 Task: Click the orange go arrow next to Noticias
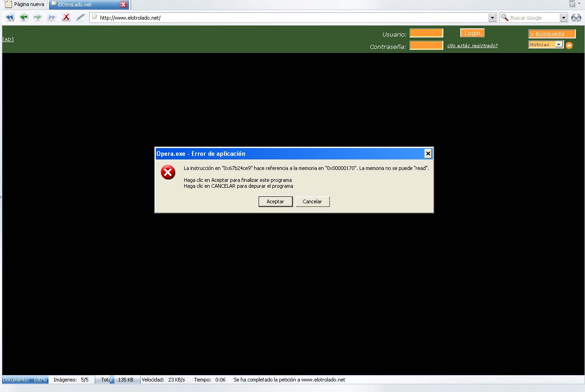pyautogui.click(x=569, y=45)
